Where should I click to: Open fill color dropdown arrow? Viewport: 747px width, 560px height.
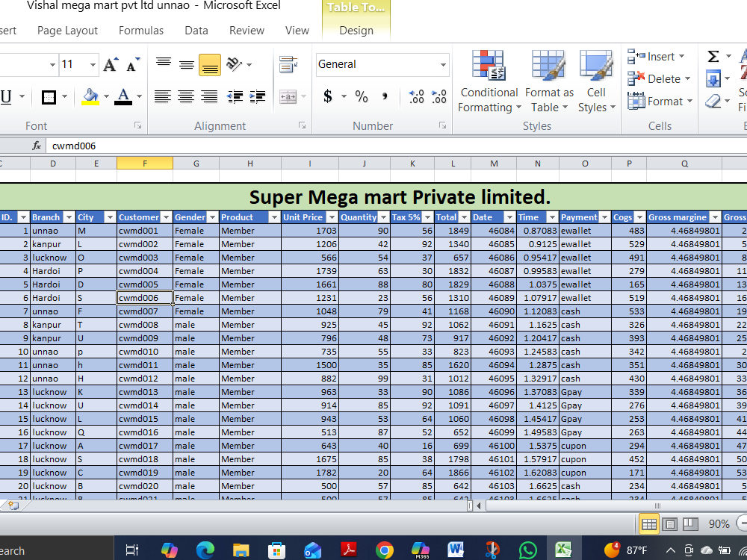point(106,96)
